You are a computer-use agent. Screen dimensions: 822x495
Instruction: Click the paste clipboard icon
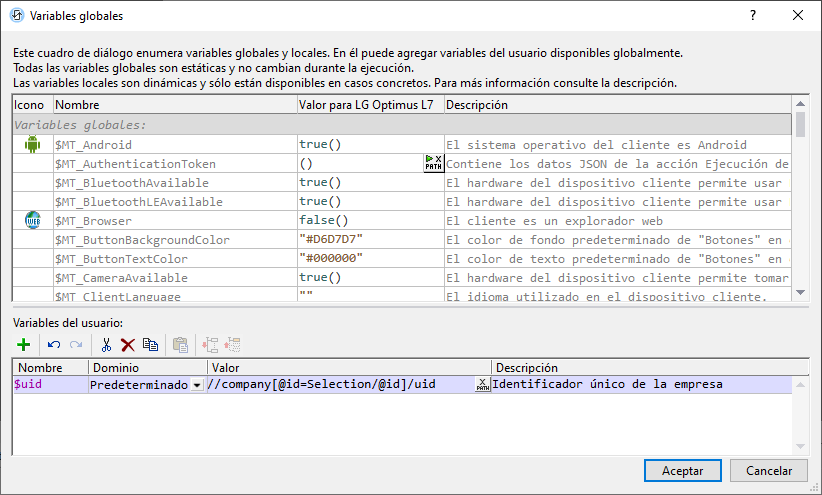pyautogui.click(x=180, y=345)
